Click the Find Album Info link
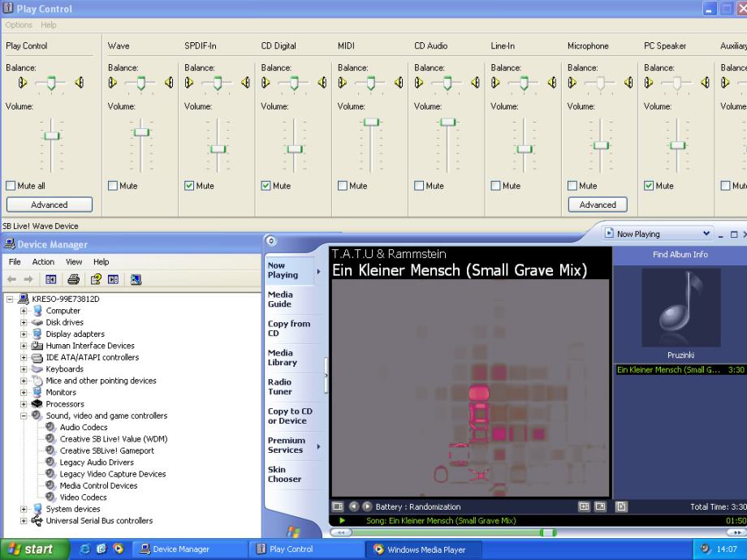 pos(680,254)
